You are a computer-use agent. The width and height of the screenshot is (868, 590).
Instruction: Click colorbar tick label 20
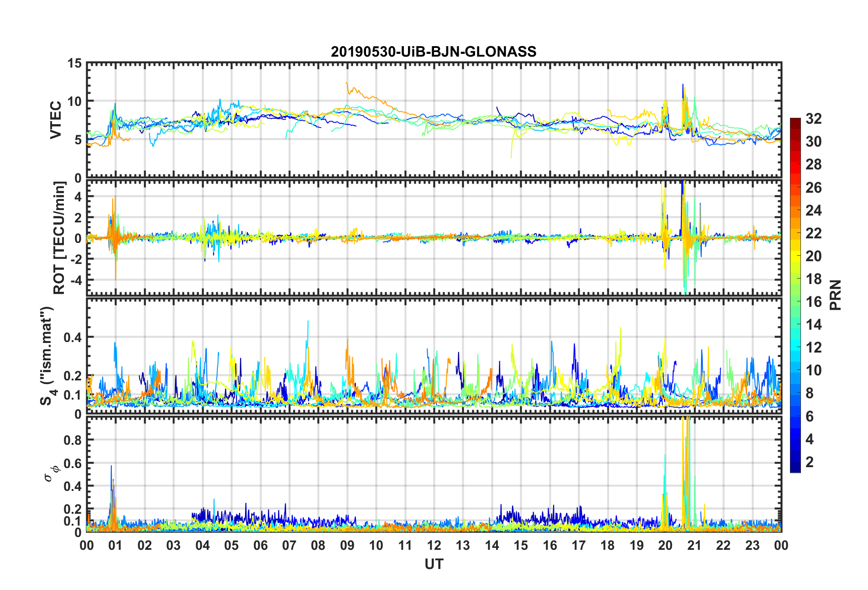814,256
